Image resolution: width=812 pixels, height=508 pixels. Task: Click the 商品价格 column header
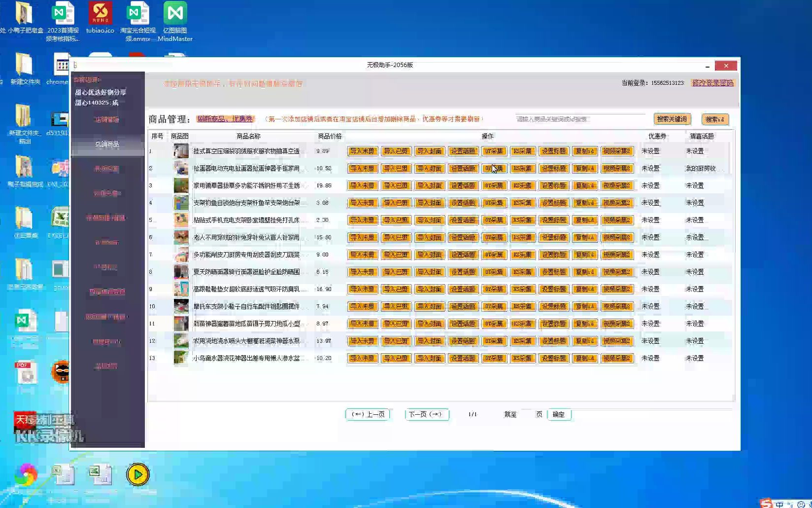coord(330,136)
